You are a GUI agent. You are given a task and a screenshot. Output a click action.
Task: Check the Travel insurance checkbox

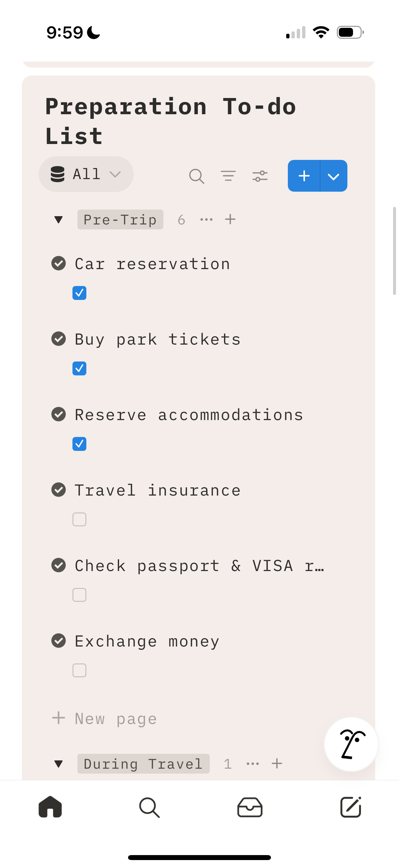[x=79, y=520]
